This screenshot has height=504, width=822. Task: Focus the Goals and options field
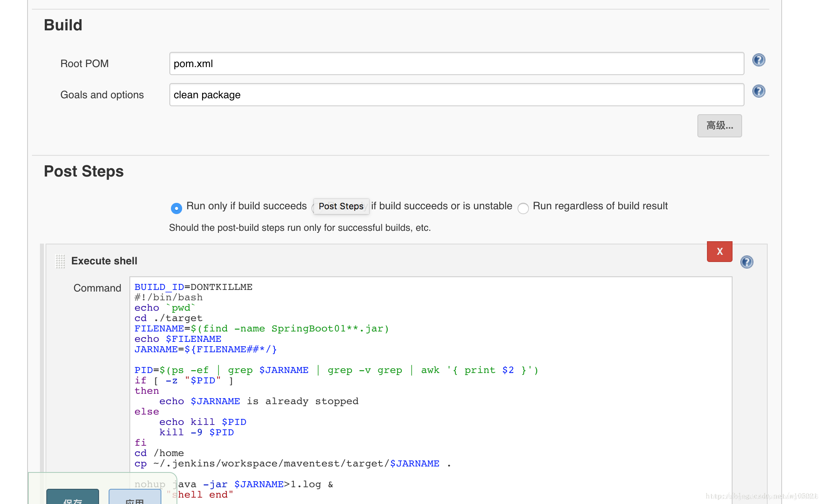coord(456,95)
